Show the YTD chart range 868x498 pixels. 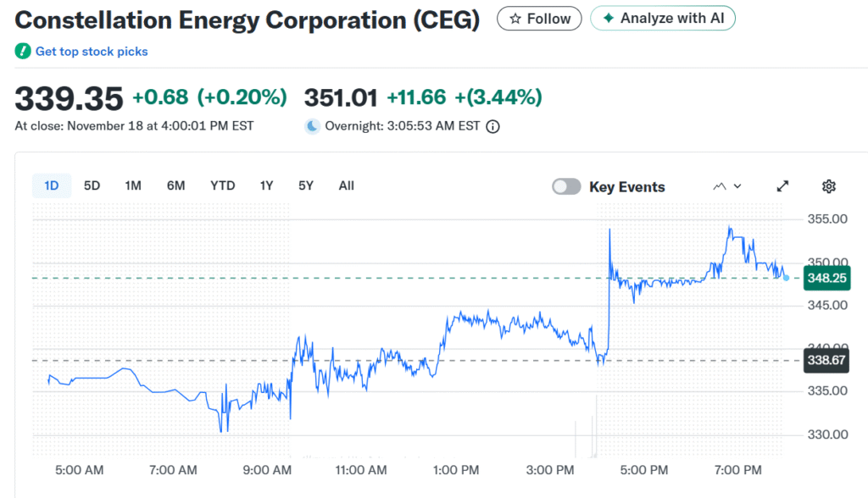click(223, 185)
